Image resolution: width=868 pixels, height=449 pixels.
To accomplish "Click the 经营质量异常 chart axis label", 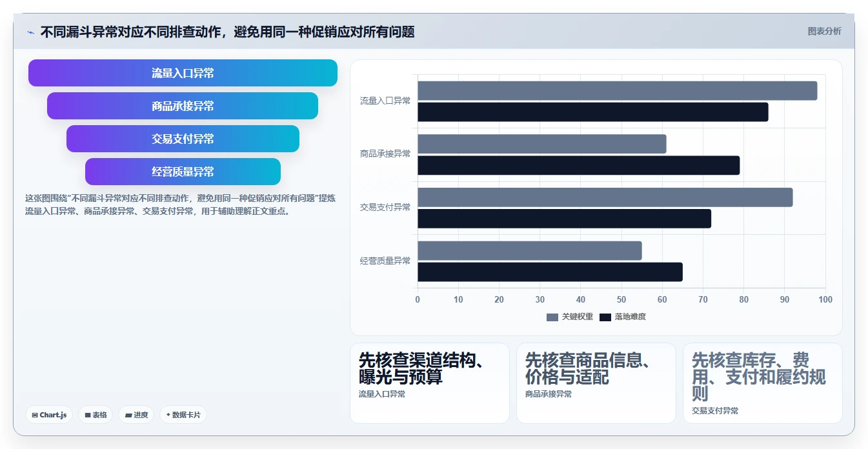I will 385,261.
